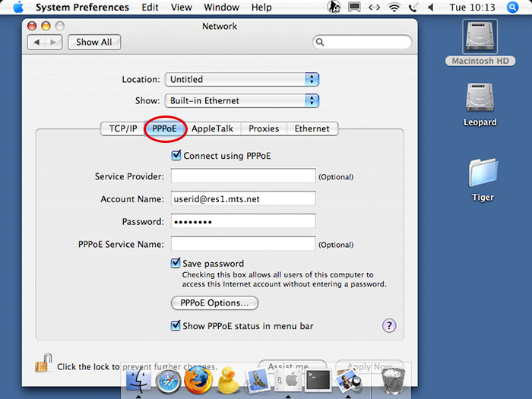Switch to the AppleTalk tab
The height and width of the screenshot is (399, 532).
tap(212, 128)
